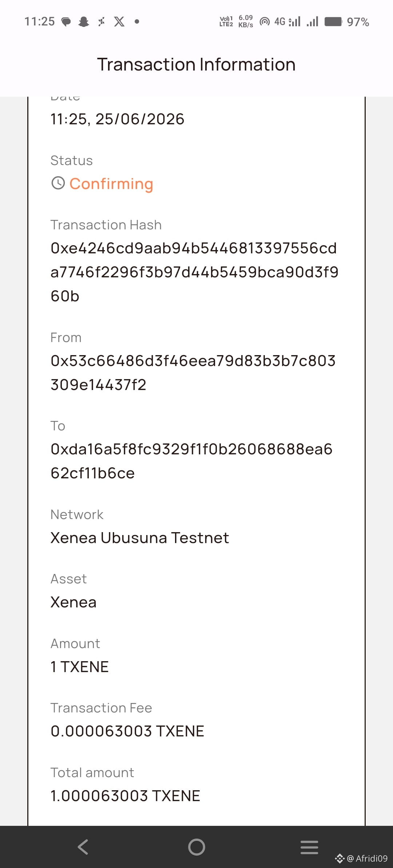Viewport: 393px width, 868px height.
Task: Tap the 1.000063003 TXENE total amount
Action: pyautogui.click(x=126, y=796)
